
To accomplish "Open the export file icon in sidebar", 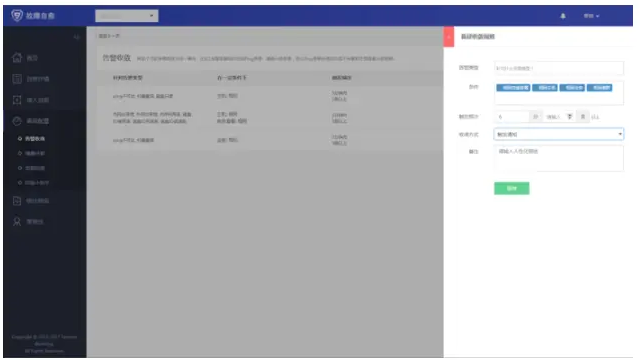I will pos(17,200).
